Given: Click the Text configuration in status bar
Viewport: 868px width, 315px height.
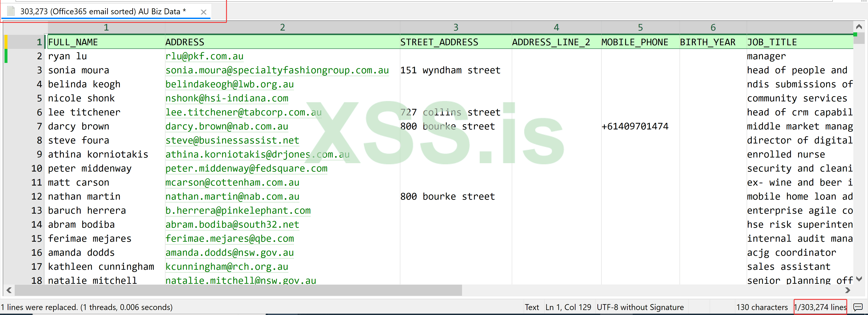Looking at the screenshot, I should [x=532, y=307].
